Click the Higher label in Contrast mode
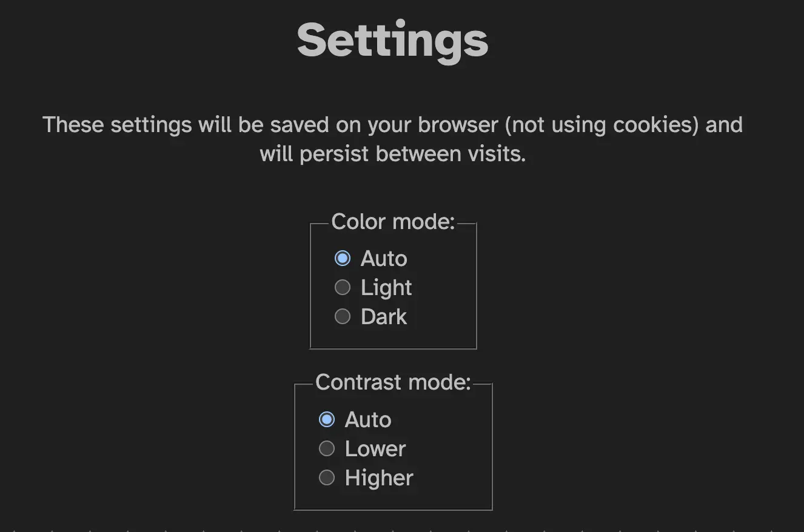Viewport: 804px width, 532px height. pos(378,477)
